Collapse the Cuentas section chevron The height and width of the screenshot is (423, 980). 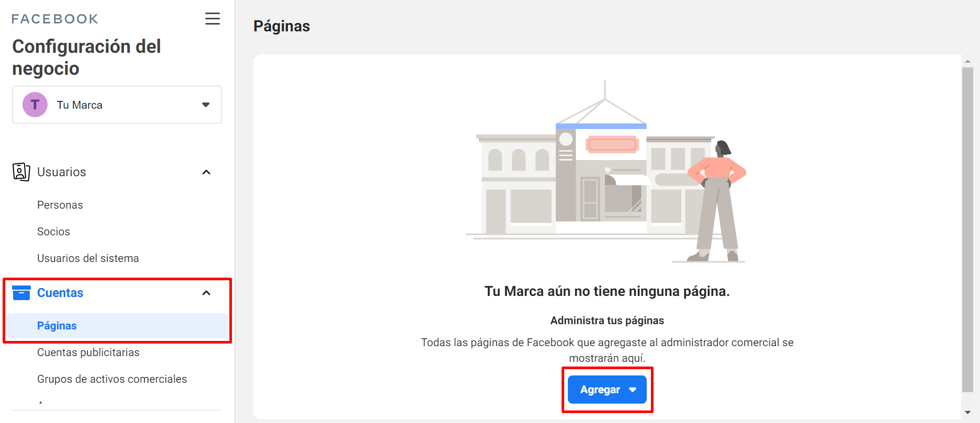(x=206, y=293)
